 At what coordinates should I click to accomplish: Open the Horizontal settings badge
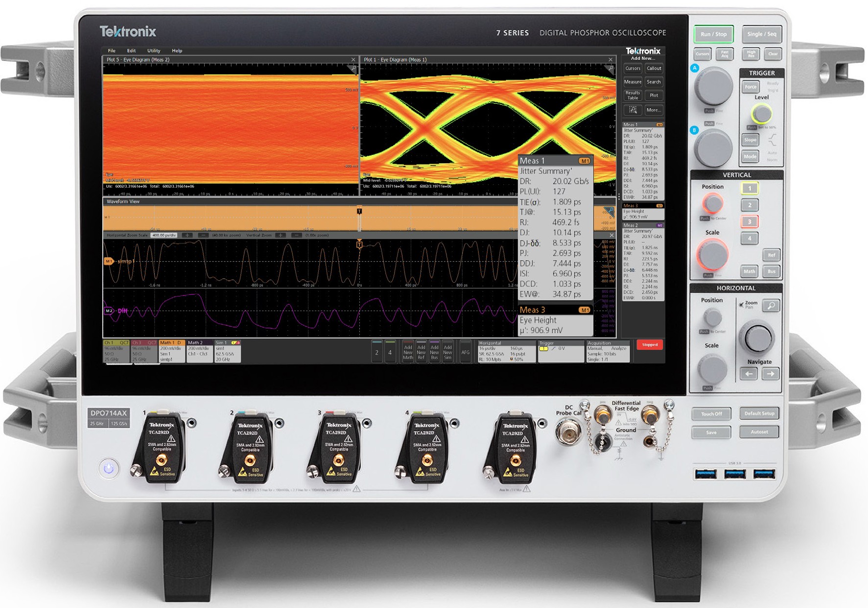506,352
